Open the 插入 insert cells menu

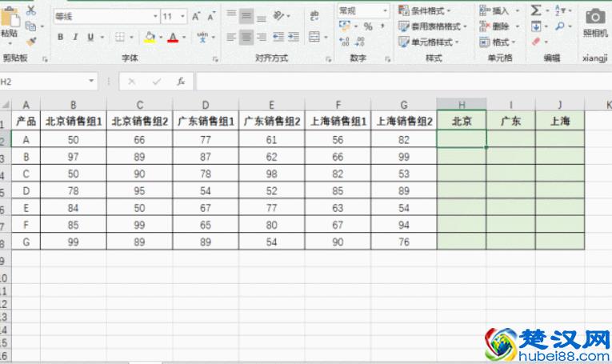pos(499,10)
